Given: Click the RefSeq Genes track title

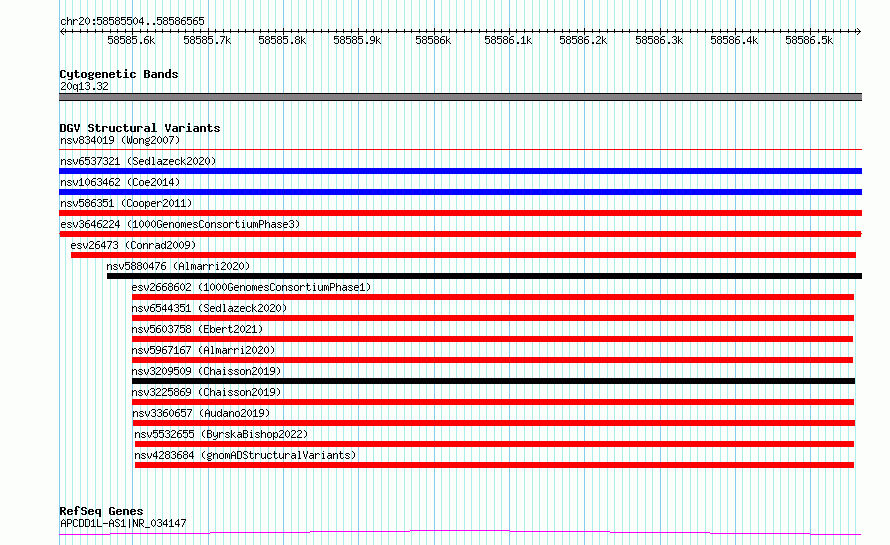Looking at the screenshot, I should 101,511.
